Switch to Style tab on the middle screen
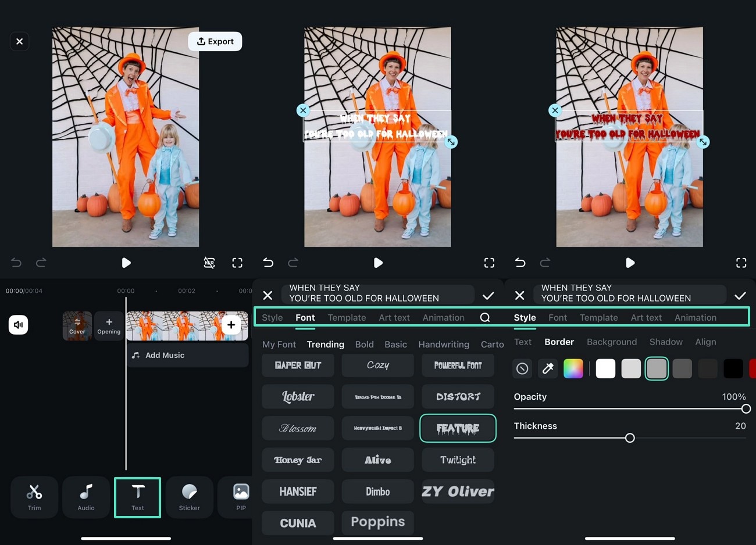Screen dimensions: 756x545 click(x=272, y=317)
